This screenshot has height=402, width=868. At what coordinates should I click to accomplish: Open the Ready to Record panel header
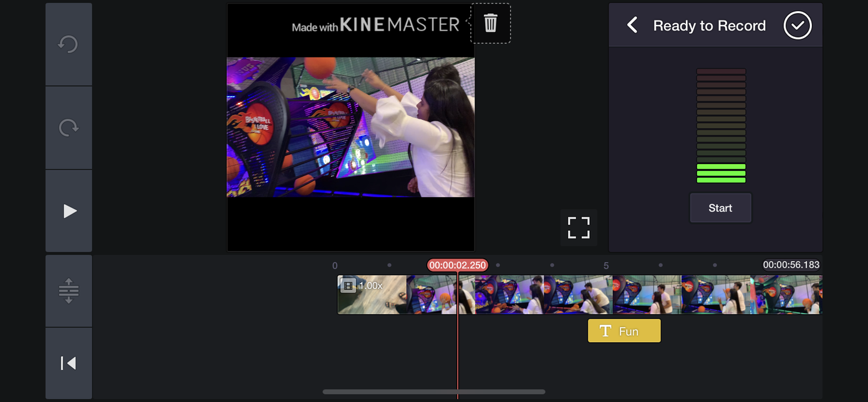coord(709,26)
